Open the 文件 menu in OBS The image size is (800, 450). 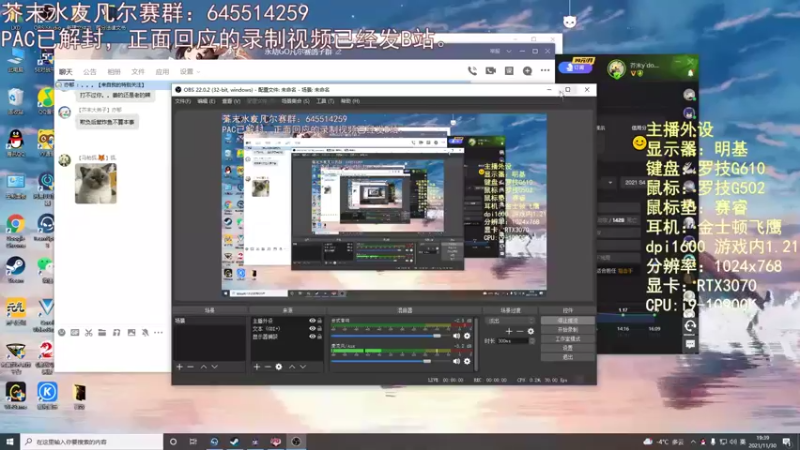(x=183, y=101)
